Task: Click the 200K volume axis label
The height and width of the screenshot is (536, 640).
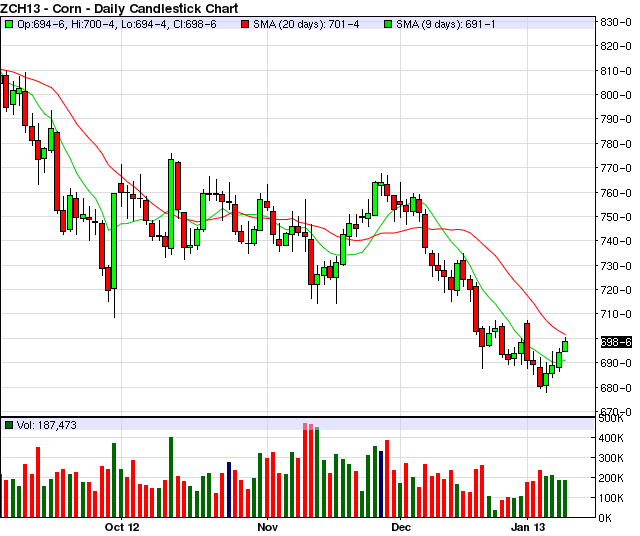Action: [611, 478]
